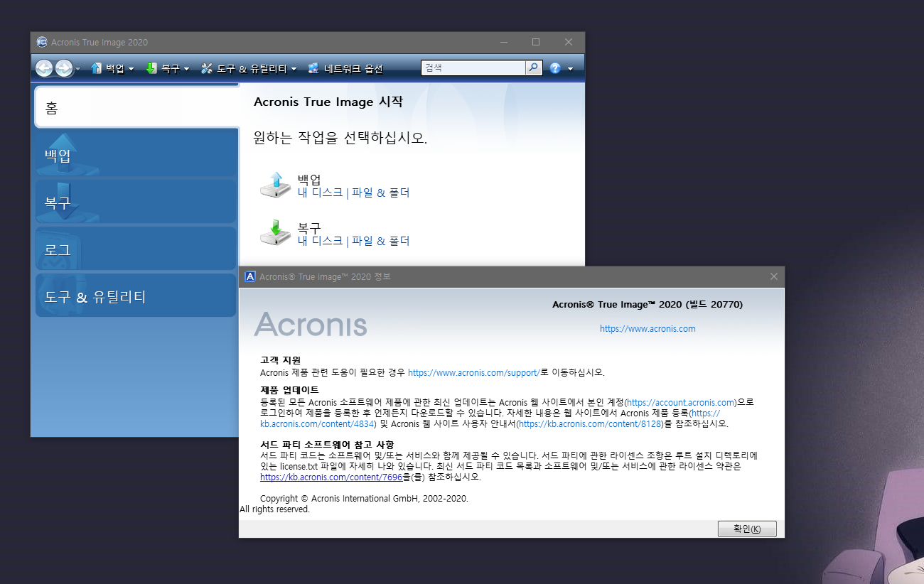Click 원하는 작업을 선택하십시오 text

coord(340,138)
